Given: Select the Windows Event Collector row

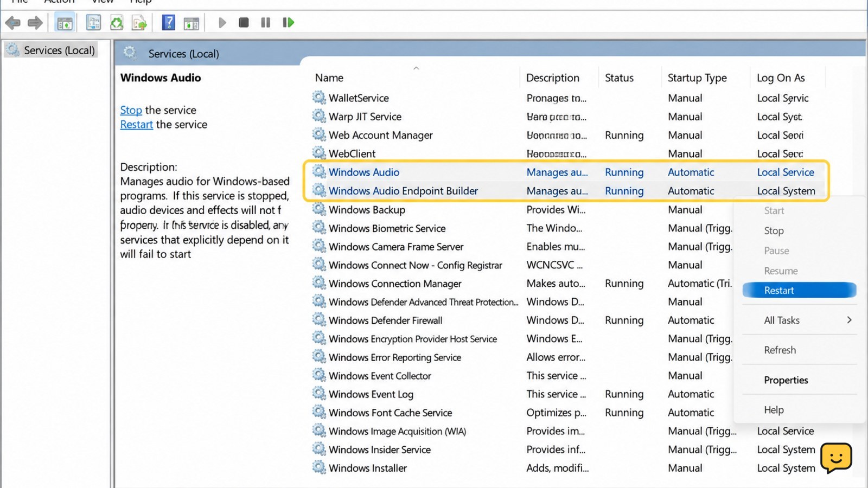Looking at the screenshot, I should pos(380,376).
